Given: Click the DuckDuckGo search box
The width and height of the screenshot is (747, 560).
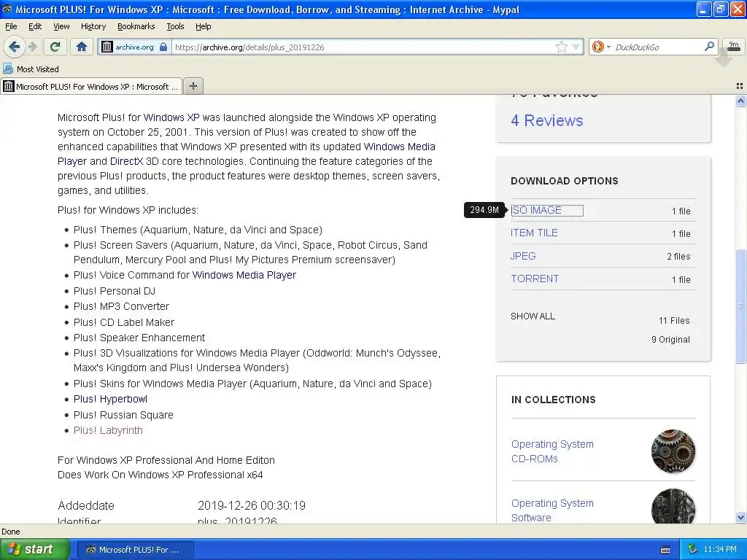Looking at the screenshot, I should (x=657, y=47).
